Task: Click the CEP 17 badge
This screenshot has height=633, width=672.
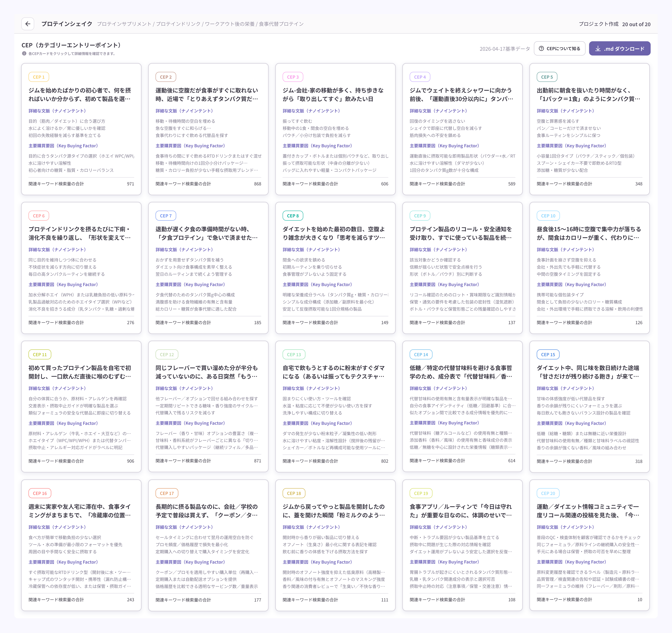Action: pos(167,493)
